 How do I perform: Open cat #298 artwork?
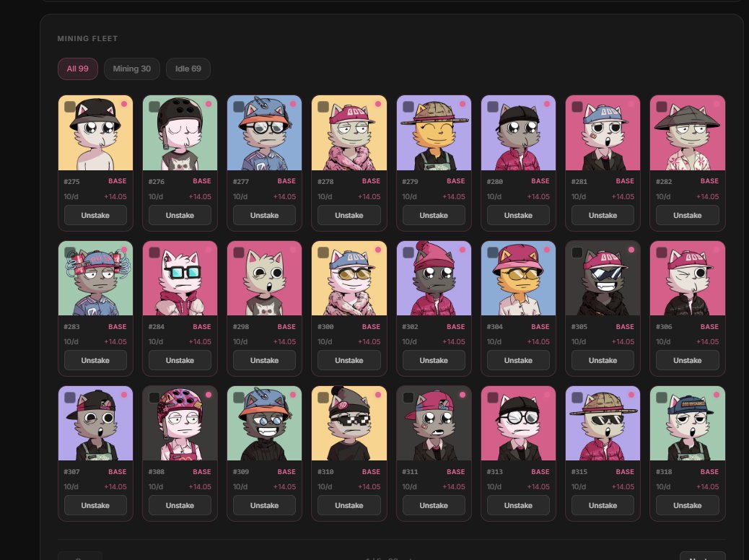pyautogui.click(x=265, y=278)
